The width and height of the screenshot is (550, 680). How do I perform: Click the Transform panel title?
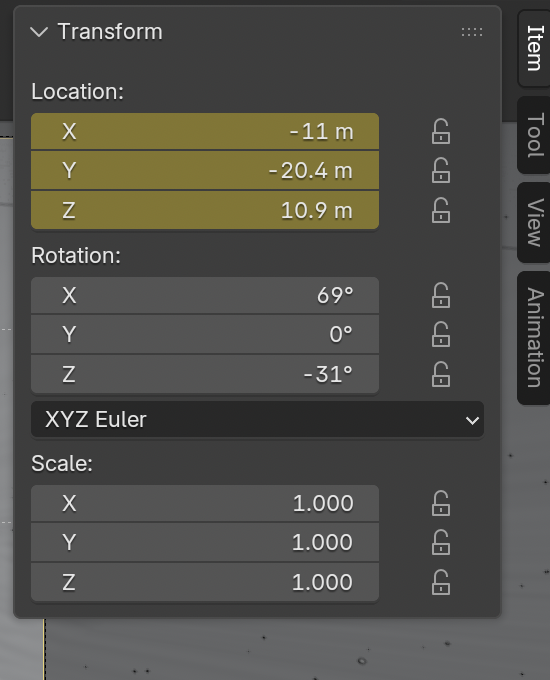(110, 32)
